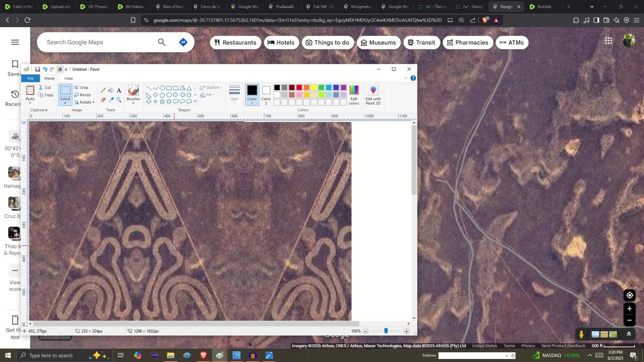
Task: Click the Google Maps directions icon
Action: [x=183, y=42]
